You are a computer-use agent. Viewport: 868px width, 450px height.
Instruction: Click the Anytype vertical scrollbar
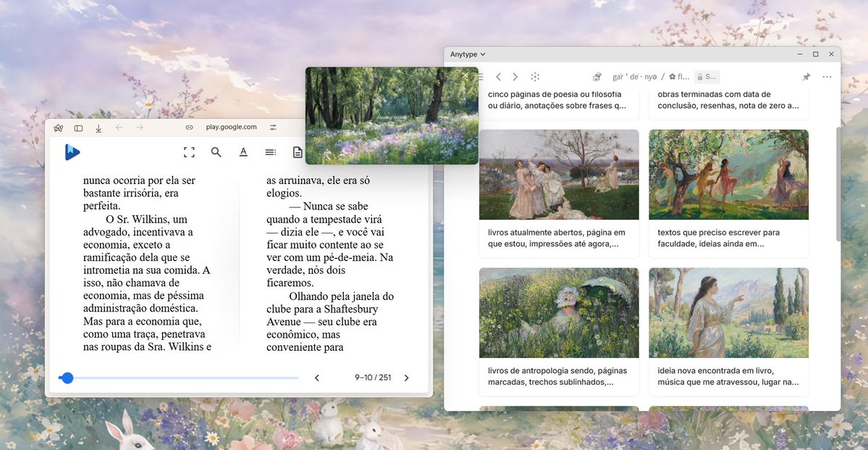(838, 183)
